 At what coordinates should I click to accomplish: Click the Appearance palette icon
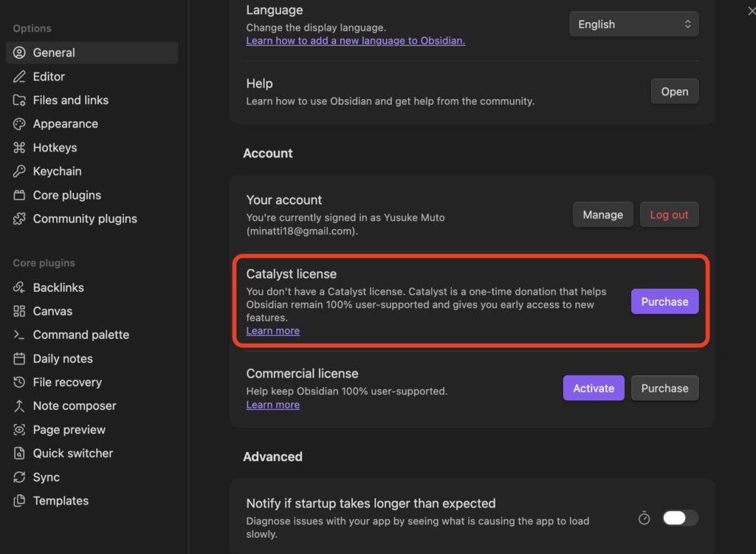(x=19, y=124)
